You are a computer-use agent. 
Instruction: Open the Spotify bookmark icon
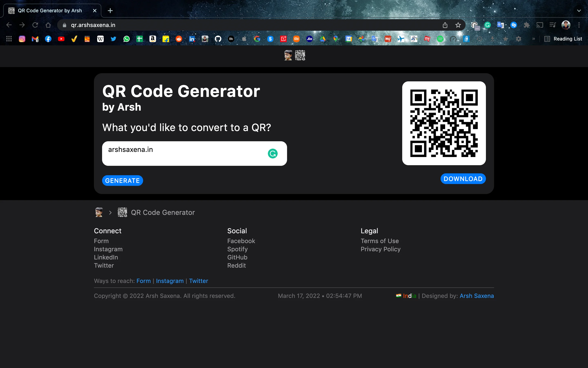pyautogui.click(x=440, y=39)
